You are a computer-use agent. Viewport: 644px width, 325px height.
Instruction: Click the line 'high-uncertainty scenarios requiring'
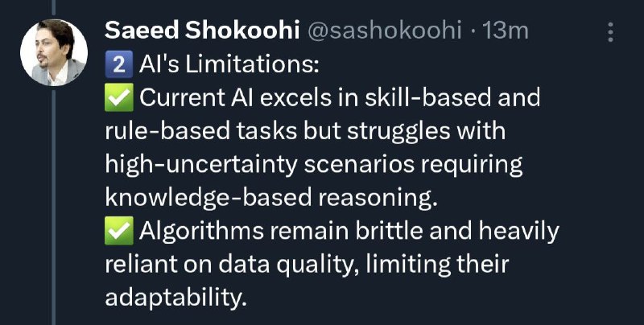pos(314,165)
